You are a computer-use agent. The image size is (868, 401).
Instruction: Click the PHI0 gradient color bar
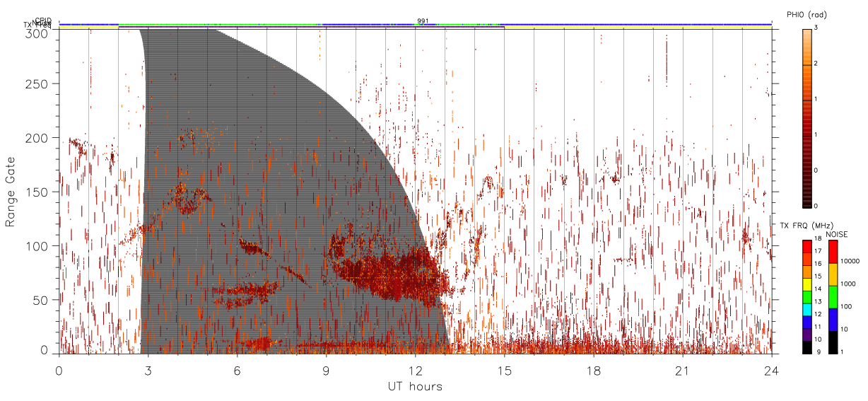click(807, 117)
